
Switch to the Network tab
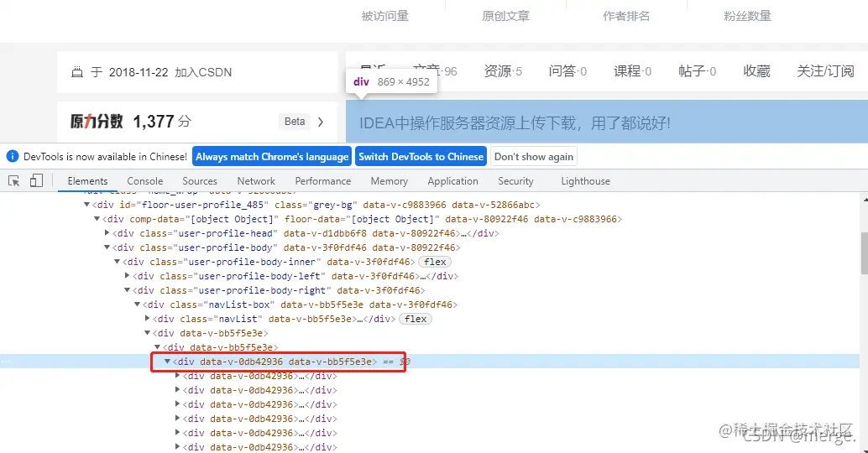(x=256, y=181)
